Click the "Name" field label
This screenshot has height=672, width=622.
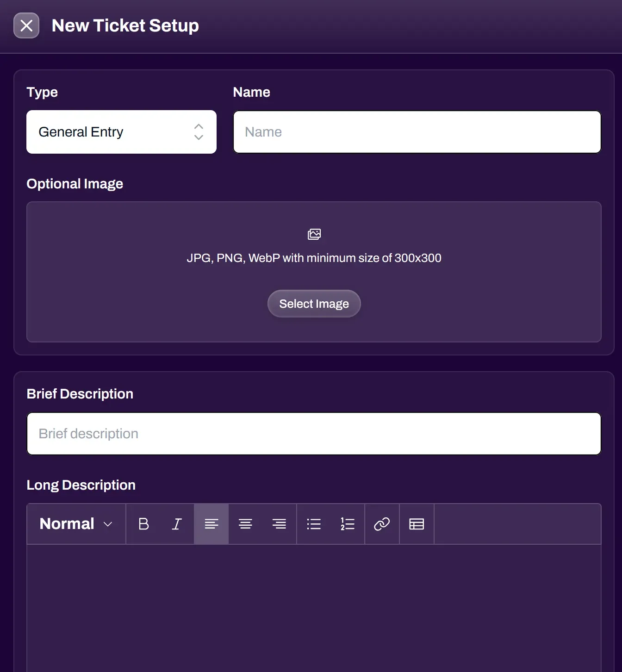pyautogui.click(x=252, y=92)
